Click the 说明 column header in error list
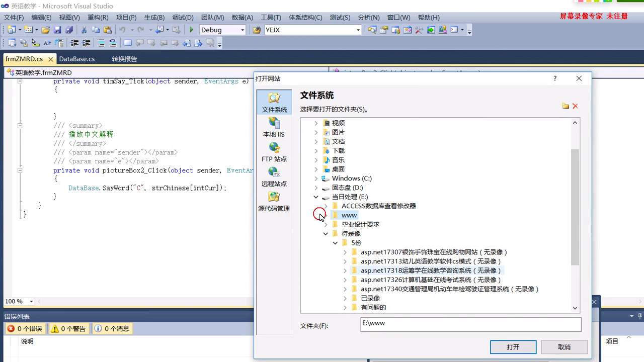This screenshot has width=644, height=362. coord(27,341)
